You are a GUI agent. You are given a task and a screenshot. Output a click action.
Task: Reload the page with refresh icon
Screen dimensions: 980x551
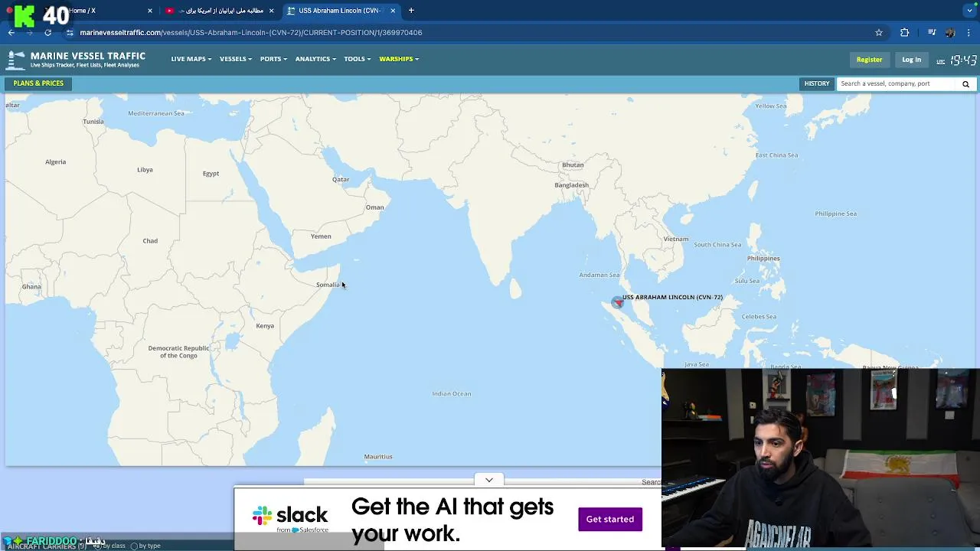pos(47,32)
